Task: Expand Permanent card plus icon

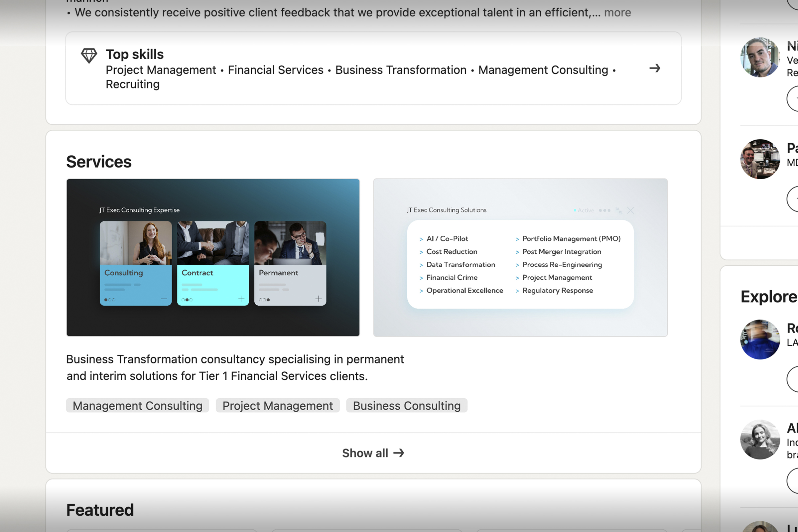Action: [318, 299]
